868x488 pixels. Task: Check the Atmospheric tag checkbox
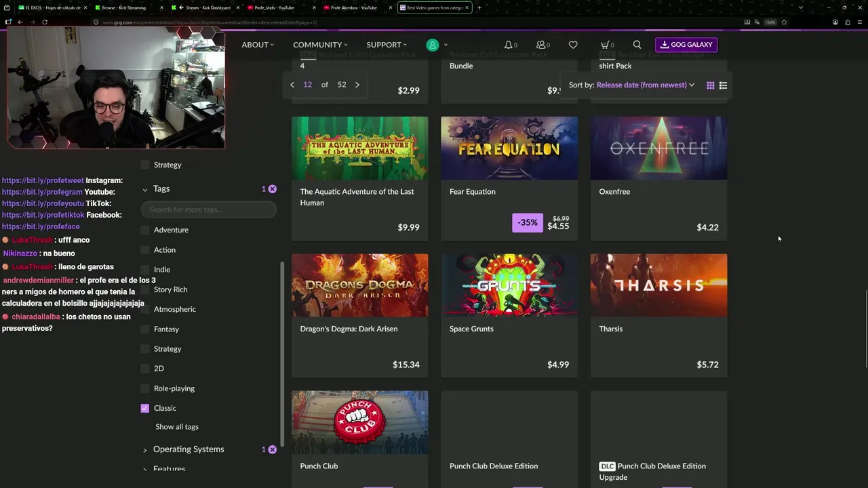(144, 309)
